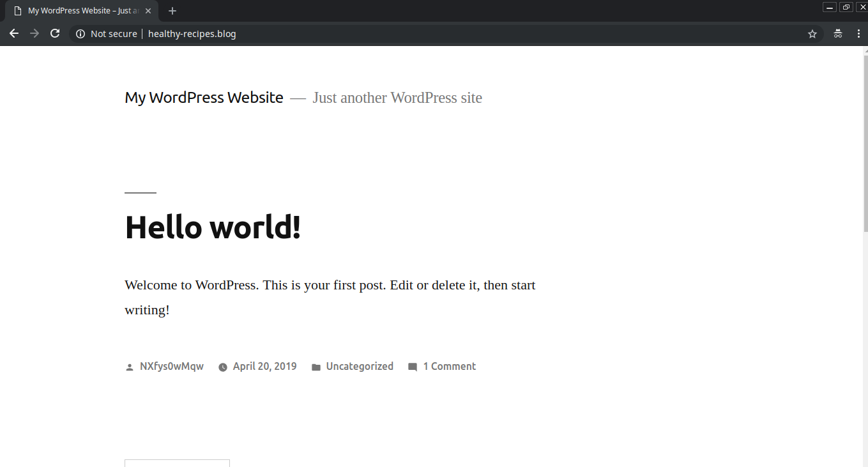
Task: Click the author person icon
Action: (130, 367)
